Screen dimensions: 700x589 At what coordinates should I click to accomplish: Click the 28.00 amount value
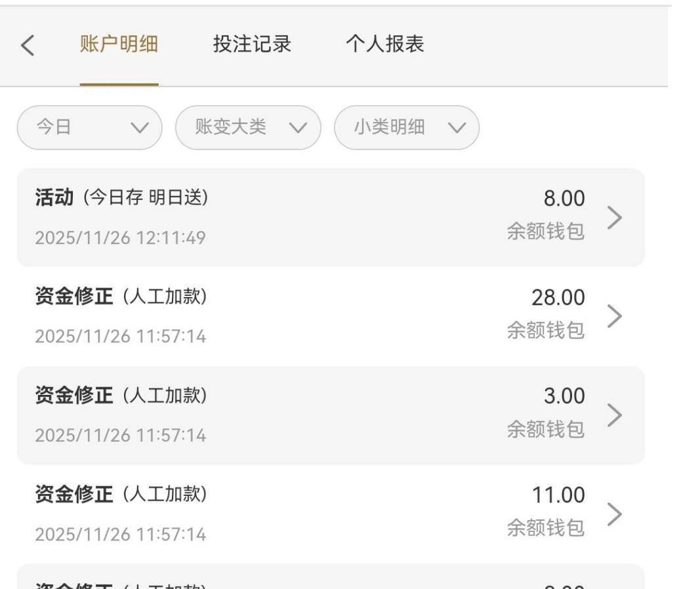(558, 298)
